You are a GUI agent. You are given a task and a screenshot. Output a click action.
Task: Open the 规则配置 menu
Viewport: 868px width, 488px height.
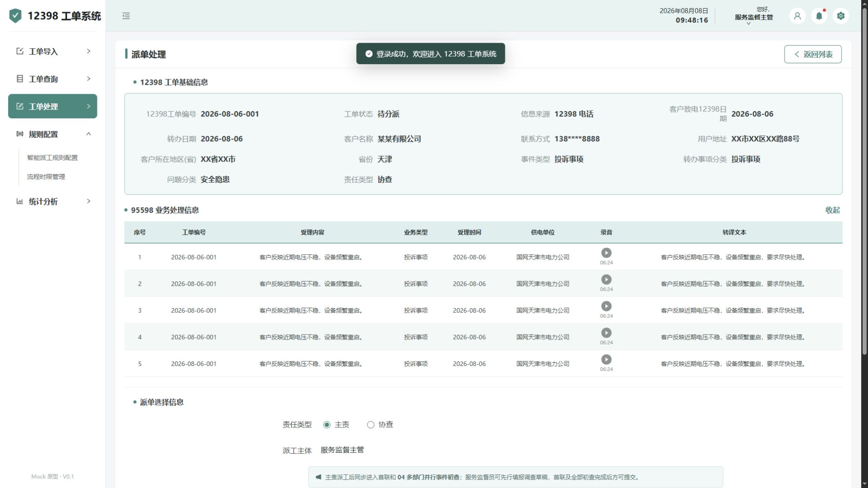pos(53,134)
